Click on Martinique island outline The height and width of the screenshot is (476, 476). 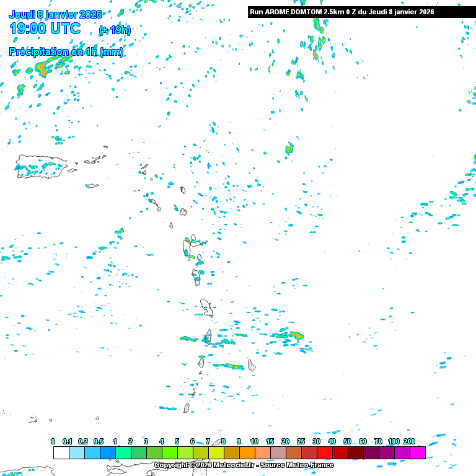(x=206, y=306)
